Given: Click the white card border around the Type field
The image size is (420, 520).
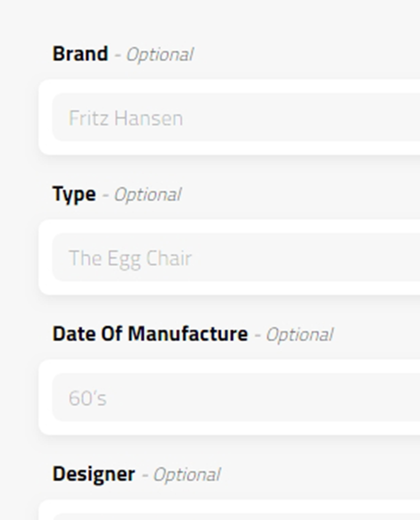Looking at the screenshot, I should [x=45, y=257].
